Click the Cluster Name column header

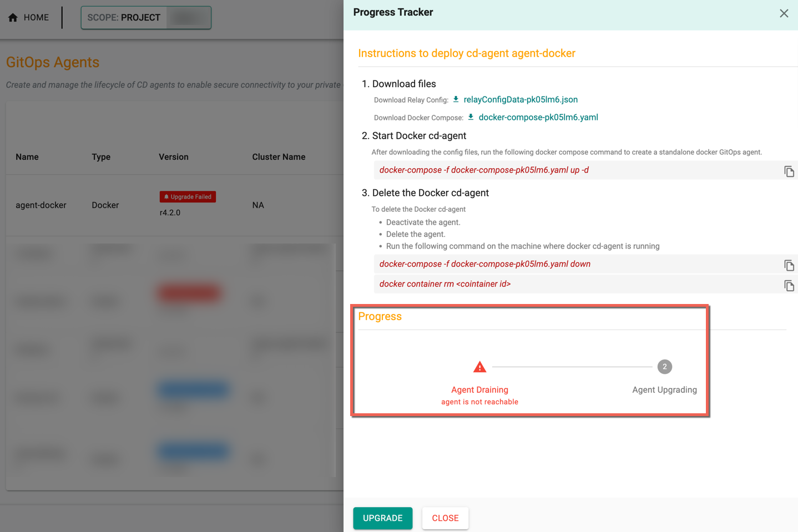tap(279, 157)
